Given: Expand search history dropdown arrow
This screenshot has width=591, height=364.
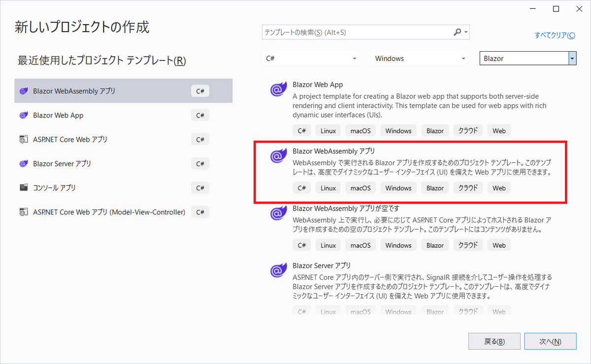Looking at the screenshot, I should 466,32.
